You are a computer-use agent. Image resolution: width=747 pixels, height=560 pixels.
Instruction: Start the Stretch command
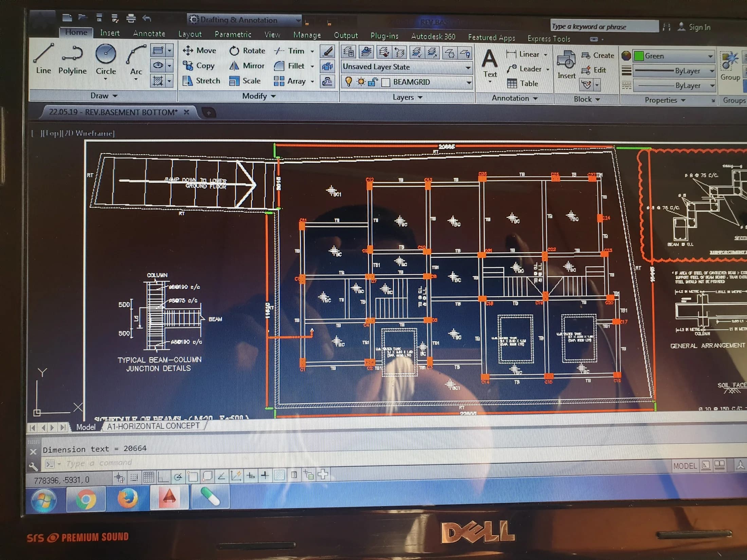(x=201, y=81)
